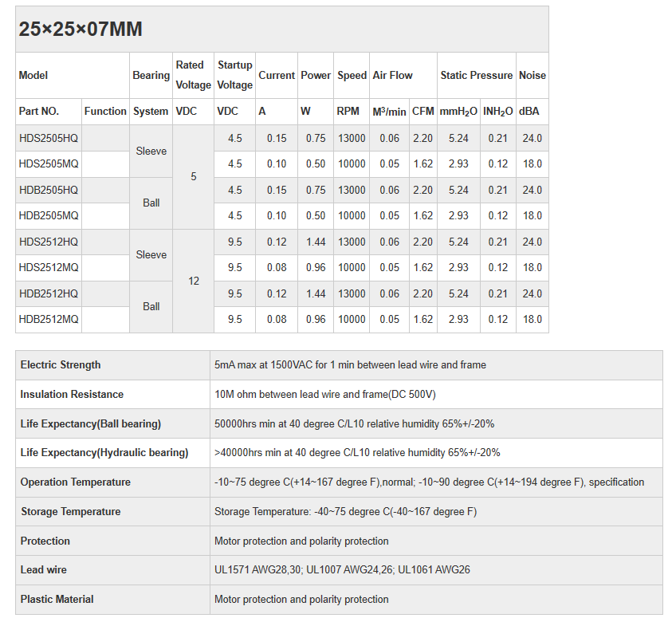Click the 0.96 power value for HDB2512MQ
This screenshot has width=672, height=622.
[x=316, y=319]
